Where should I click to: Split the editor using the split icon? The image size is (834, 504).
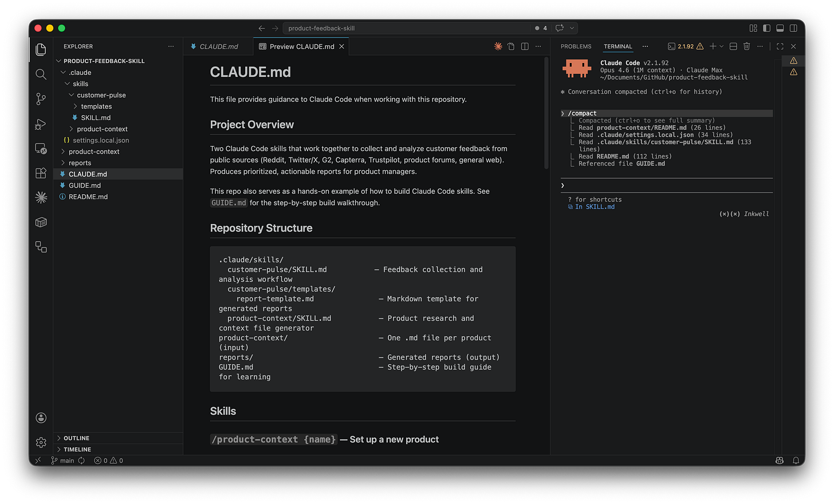pos(524,46)
